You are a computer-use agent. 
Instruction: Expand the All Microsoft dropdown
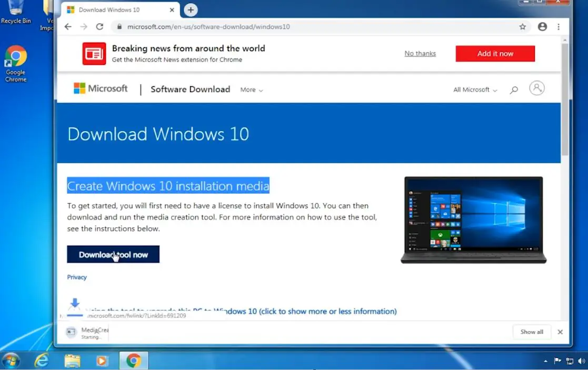click(x=475, y=90)
